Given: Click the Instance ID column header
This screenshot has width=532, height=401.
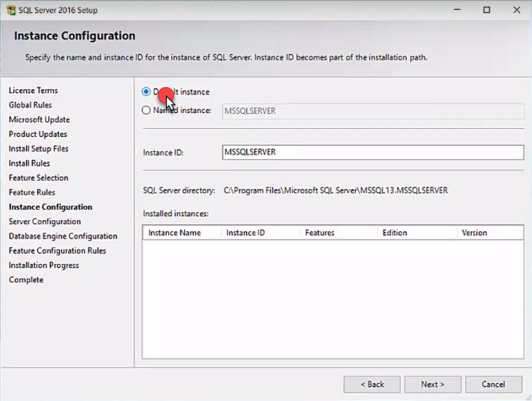Looking at the screenshot, I should (261, 233).
